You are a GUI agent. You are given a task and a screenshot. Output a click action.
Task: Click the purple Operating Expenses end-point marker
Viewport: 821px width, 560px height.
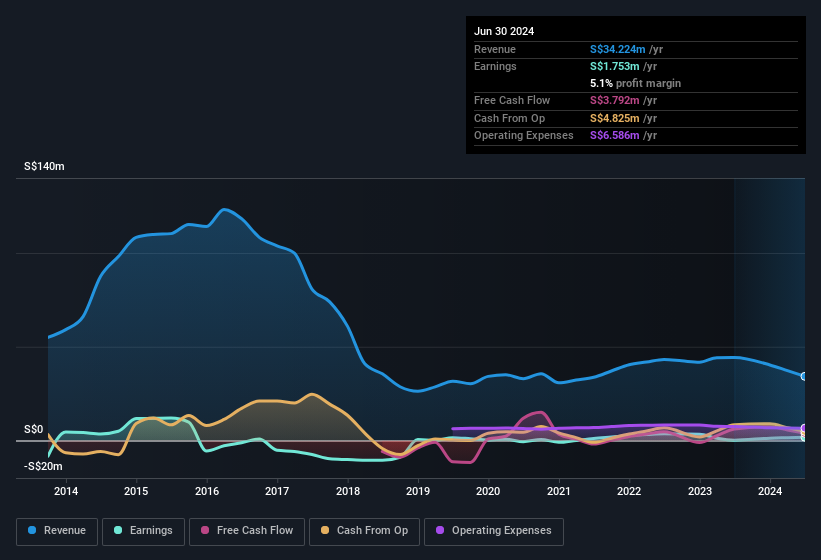[x=804, y=428]
